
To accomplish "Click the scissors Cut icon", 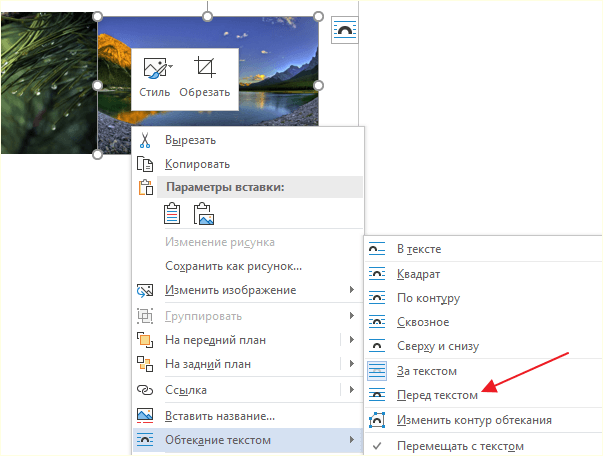I will click(145, 140).
